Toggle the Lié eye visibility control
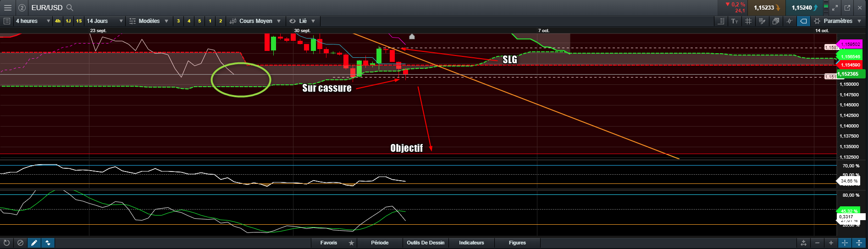Image resolution: width=868 pixels, height=249 pixels. pyautogui.click(x=292, y=21)
